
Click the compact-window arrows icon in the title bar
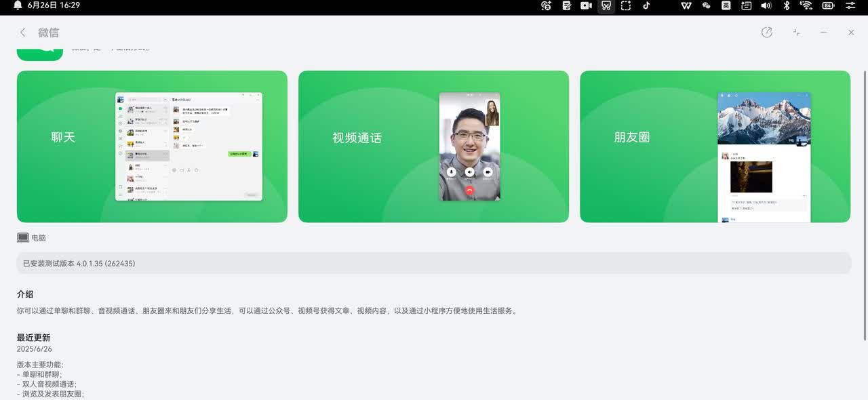[x=796, y=33]
